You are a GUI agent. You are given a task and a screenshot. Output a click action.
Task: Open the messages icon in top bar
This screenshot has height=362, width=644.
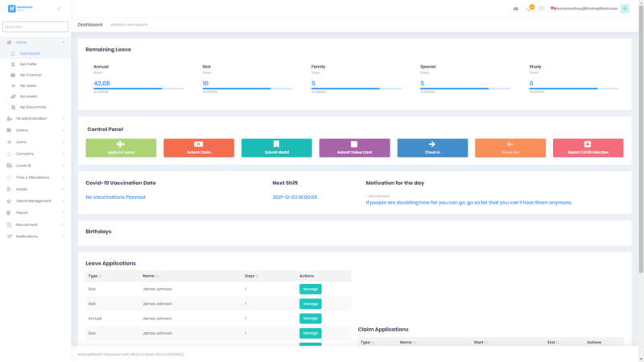pyautogui.click(x=541, y=9)
